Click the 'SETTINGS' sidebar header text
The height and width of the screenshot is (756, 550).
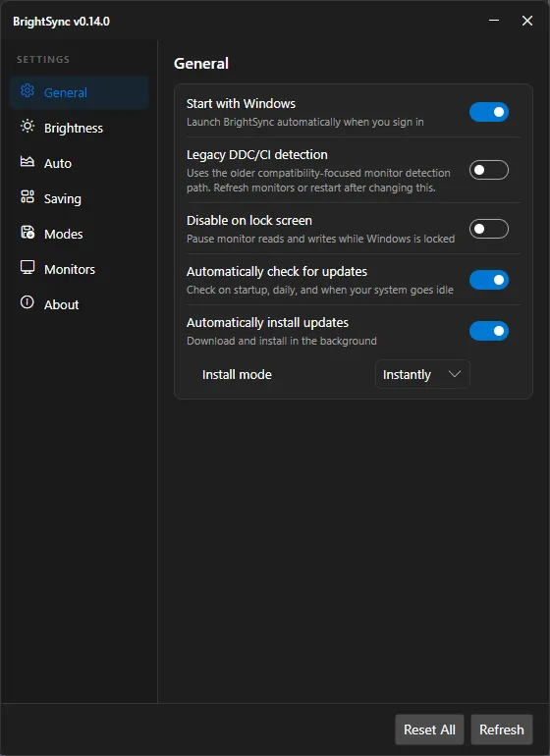click(43, 60)
